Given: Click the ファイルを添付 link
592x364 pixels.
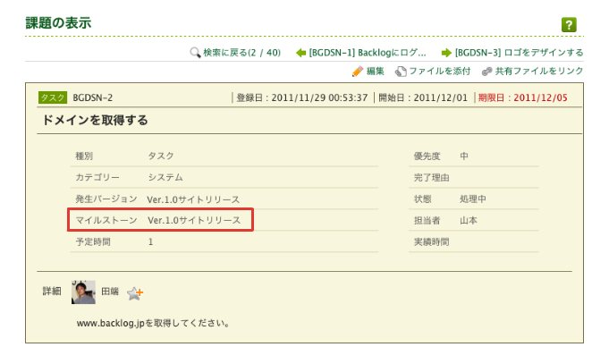Looking at the screenshot, I should (x=440, y=72).
